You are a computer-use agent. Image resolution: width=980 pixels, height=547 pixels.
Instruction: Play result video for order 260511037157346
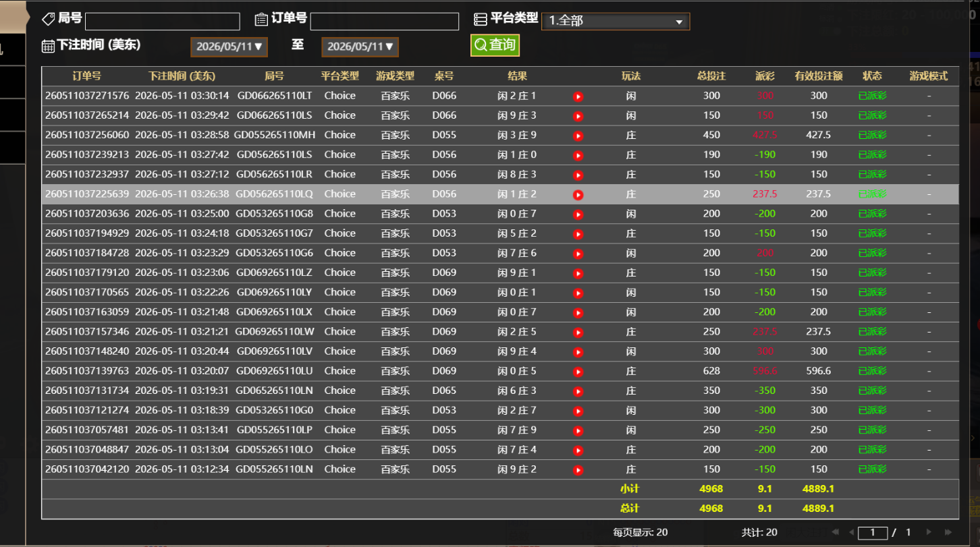(578, 333)
